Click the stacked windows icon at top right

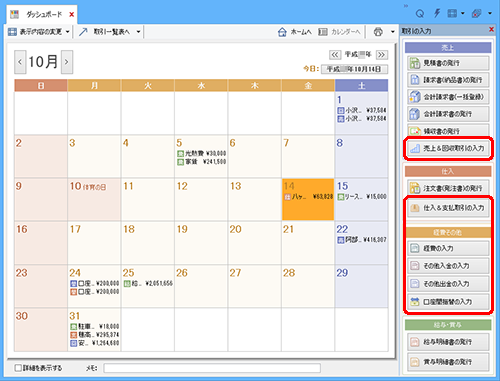pyautogui.click(x=477, y=13)
